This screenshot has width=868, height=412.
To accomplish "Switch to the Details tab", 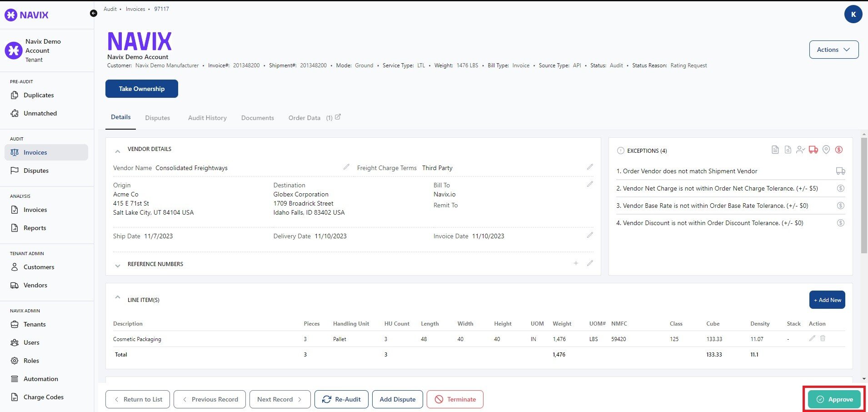I will [121, 117].
